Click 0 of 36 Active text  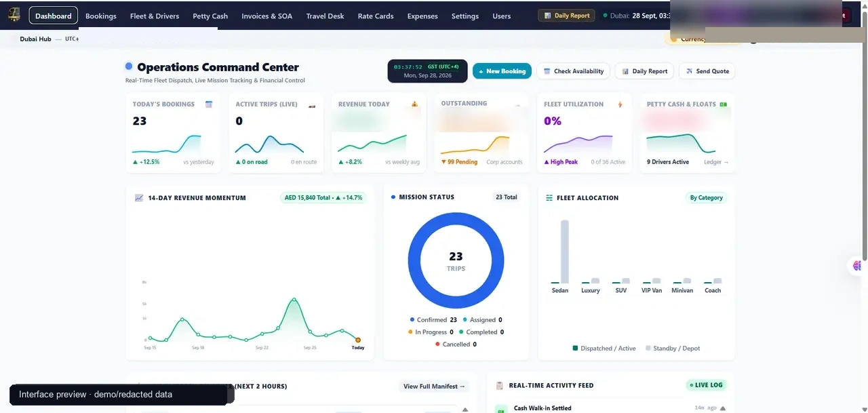tap(608, 162)
